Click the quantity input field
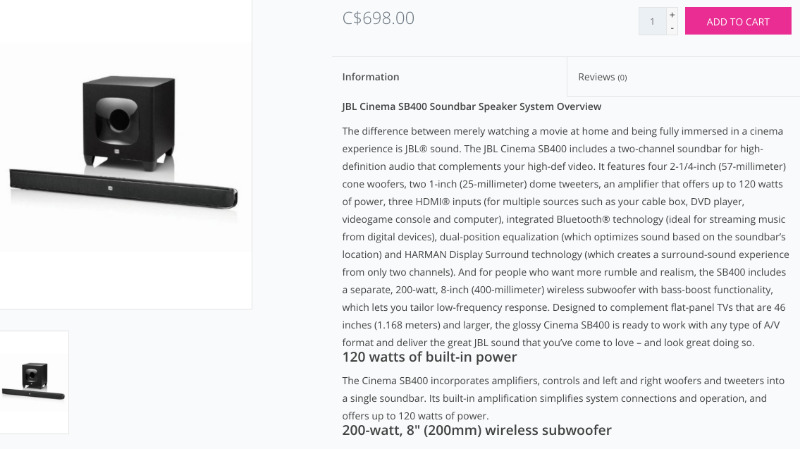Screen dimensions: 800x449 [x=652, y=21]
